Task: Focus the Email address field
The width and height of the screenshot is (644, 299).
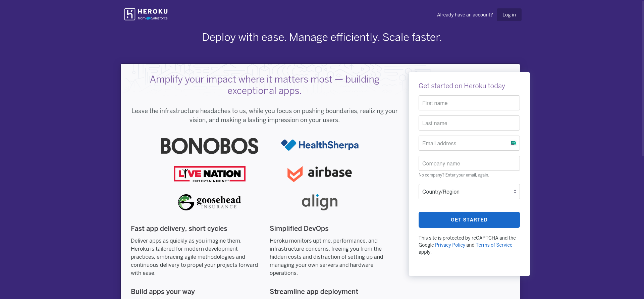Action: [x=469, y=143]
